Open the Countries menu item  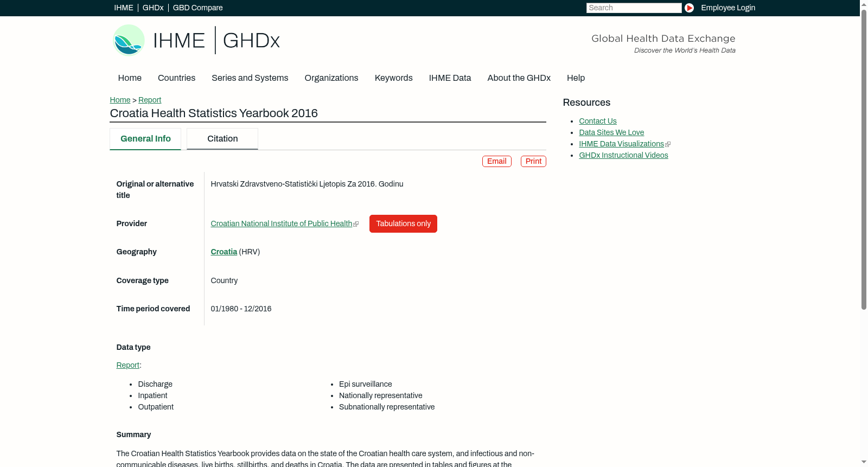[x=176, y=78]
